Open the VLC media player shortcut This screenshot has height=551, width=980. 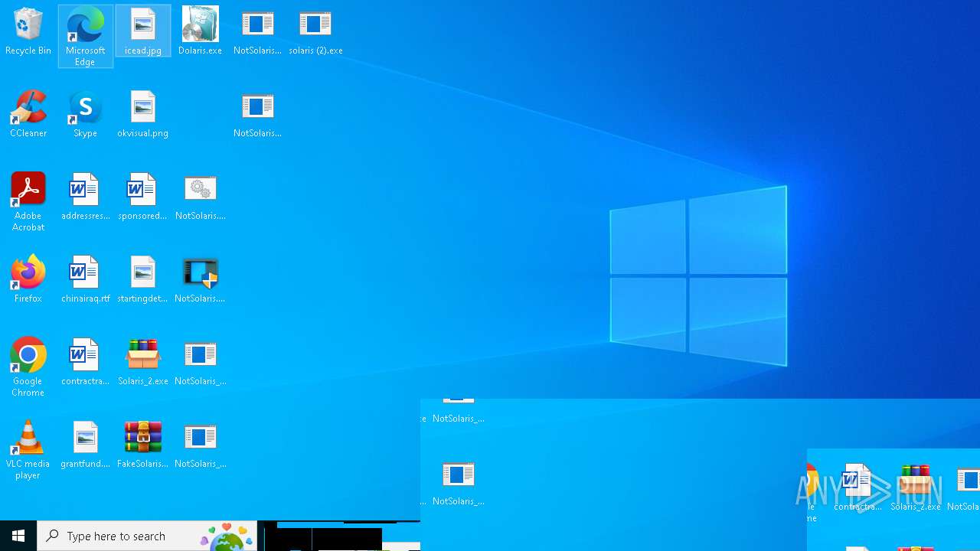point(28,450)
